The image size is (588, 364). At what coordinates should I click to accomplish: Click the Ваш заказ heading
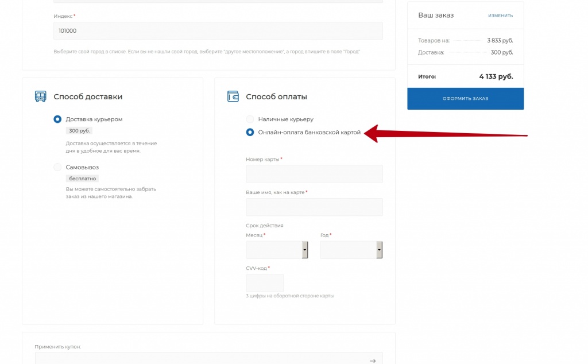point(435,15)
